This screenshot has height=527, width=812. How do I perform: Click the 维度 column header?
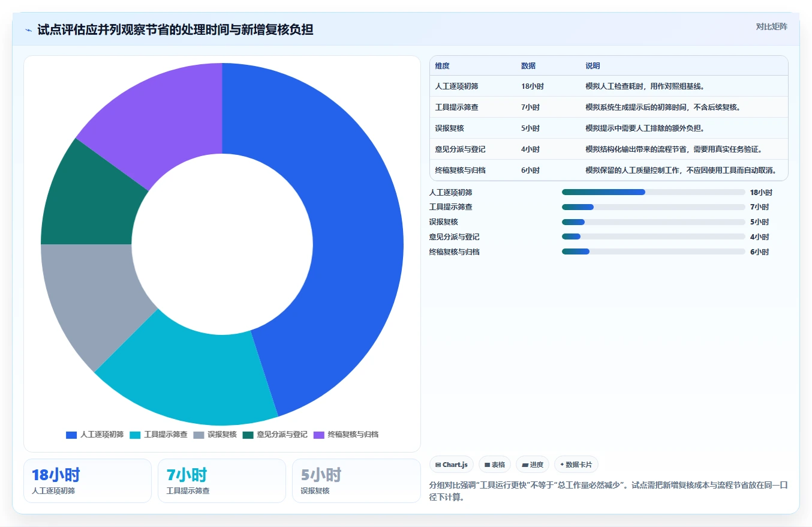click(x=443, y=66)
